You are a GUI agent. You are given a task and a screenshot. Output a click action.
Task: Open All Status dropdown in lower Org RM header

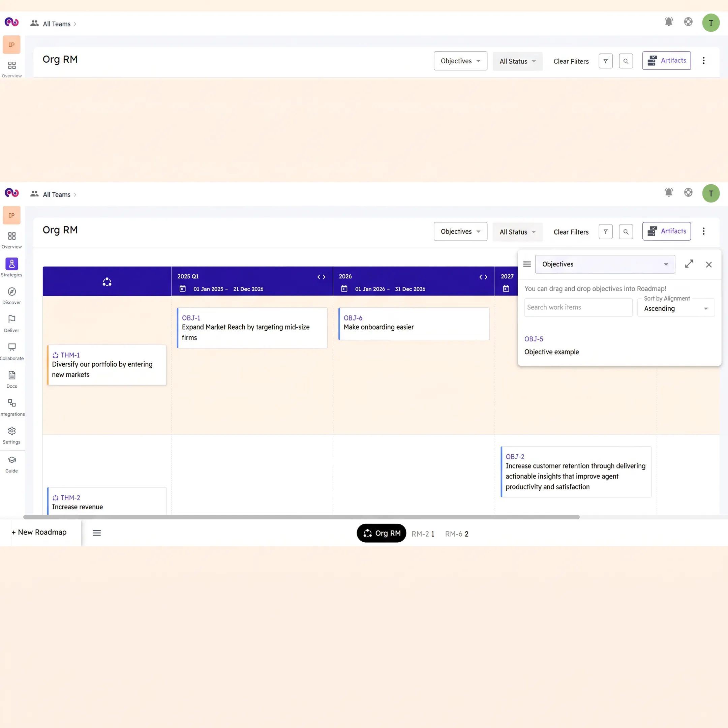point(517,232)
